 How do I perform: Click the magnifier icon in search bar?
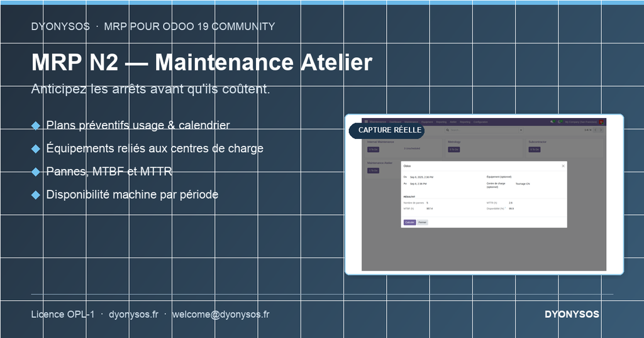click(448, 130)
